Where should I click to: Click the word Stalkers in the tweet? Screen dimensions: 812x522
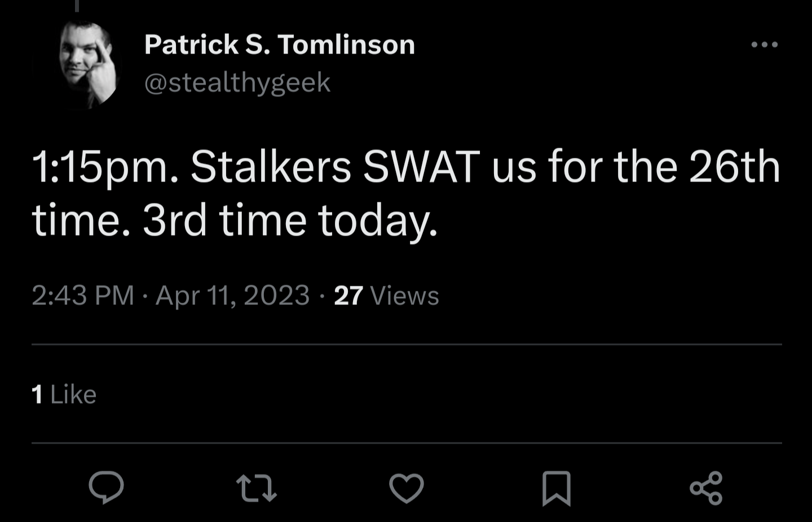[271, 167]
